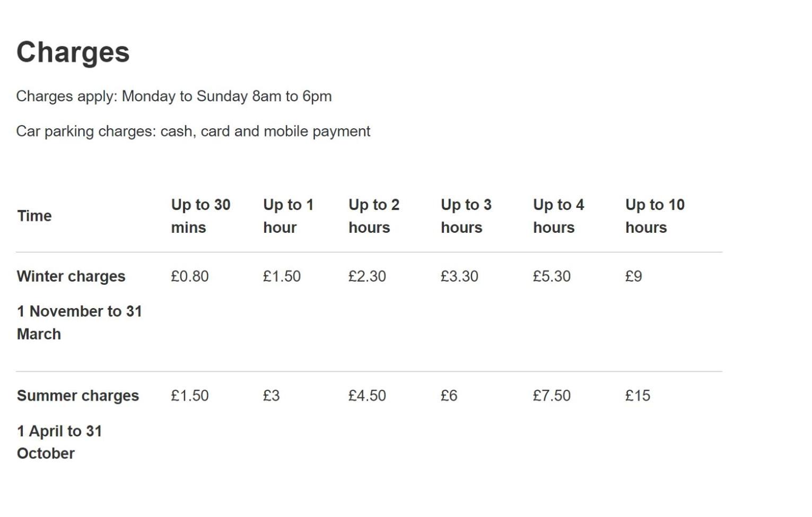Click the Winter charges row label
Image resolution: width=812 pixels, height=517 pixels.
point(71,277)
